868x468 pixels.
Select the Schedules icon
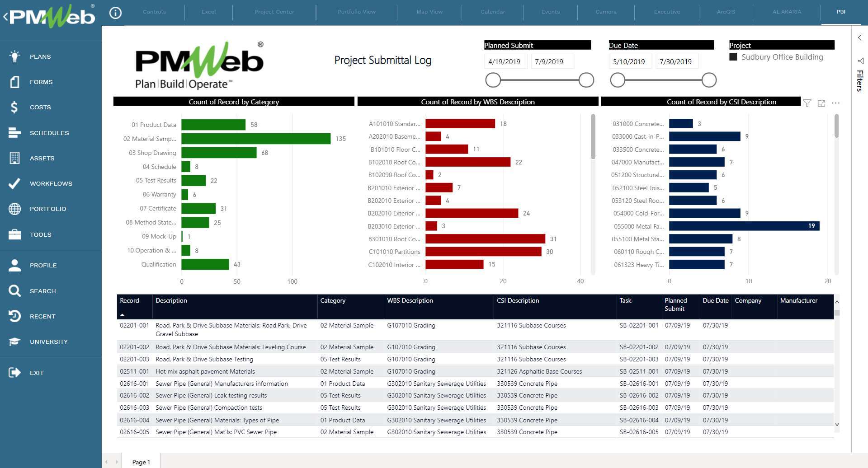(14, 133)
